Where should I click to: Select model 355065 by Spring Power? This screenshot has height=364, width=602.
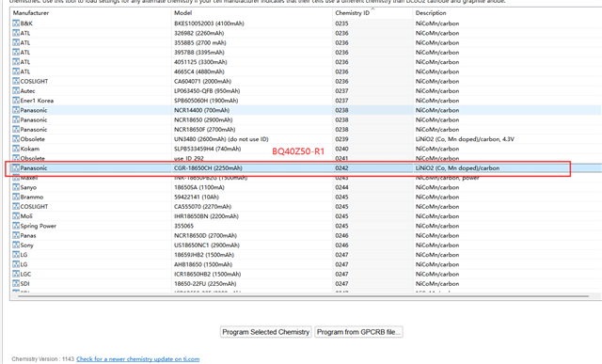tap(184, 226)
